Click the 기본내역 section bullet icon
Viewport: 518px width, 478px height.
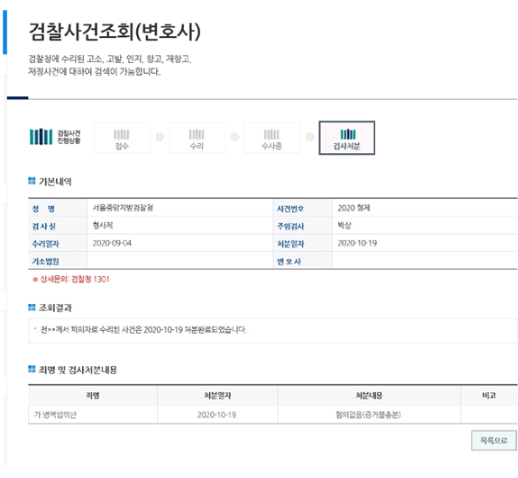[x=32, y=181]
